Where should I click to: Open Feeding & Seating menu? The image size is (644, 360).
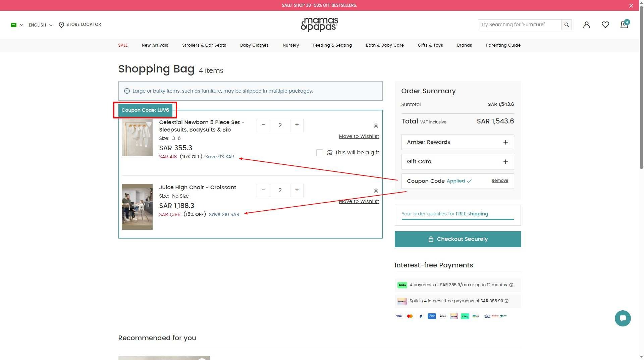tap(332, 45)
